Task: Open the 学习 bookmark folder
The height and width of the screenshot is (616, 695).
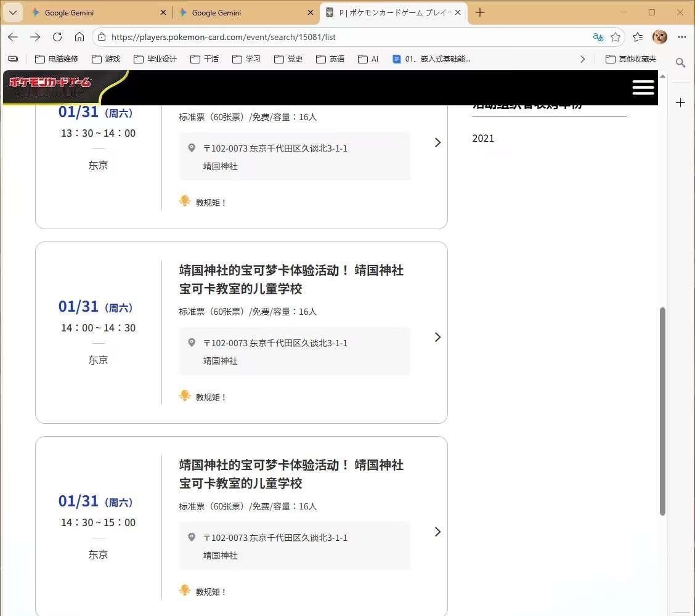Action: coord(246,59)
